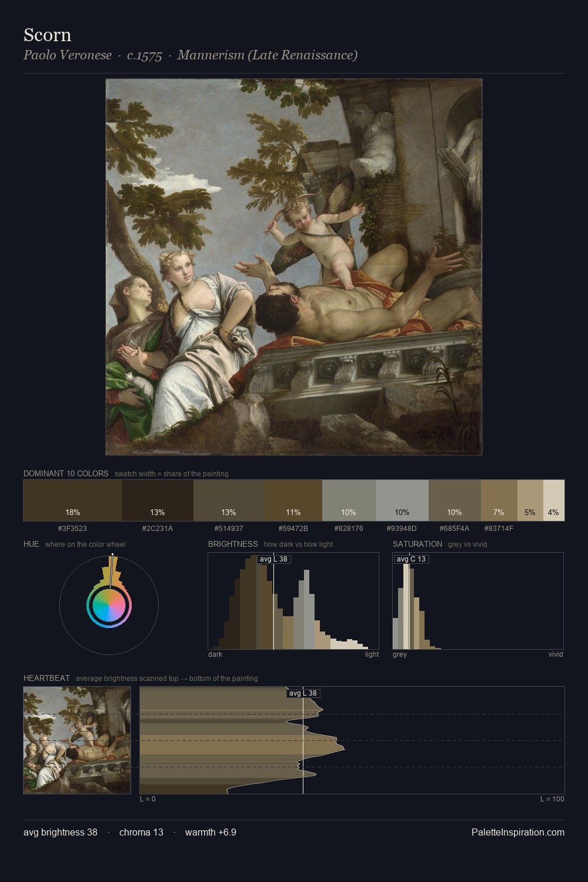This screenshot has width=588, height=882.
Task: Click the hex code #93948D
Action: point(402,529)
